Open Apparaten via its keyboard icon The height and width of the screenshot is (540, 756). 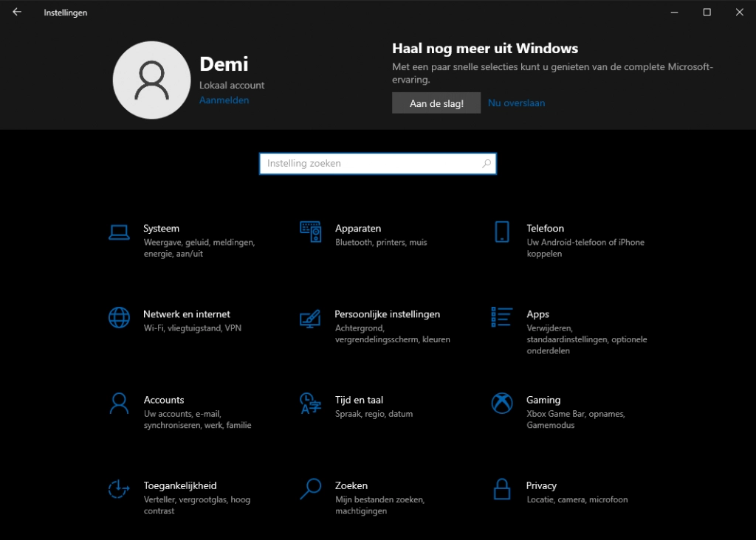[310, 232]
